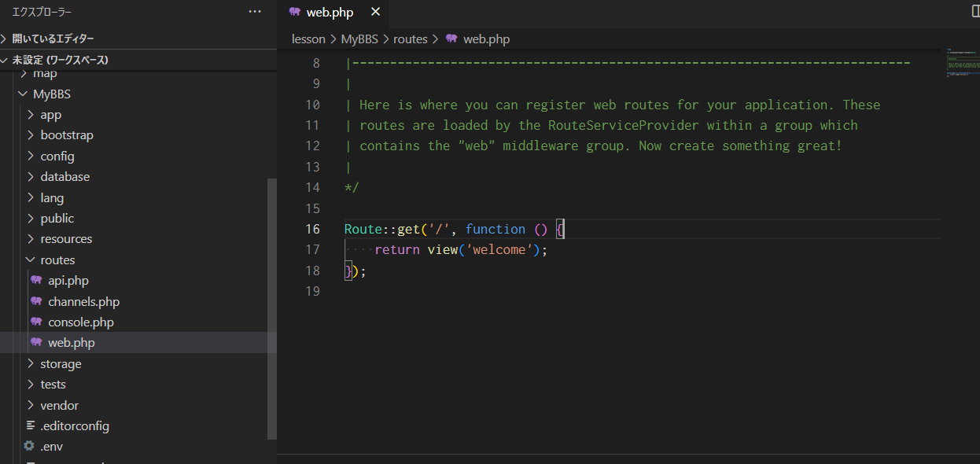Click the PHP icon next to channels.php
The width and height of the screenshot is (980, 464).
point(36,301)
